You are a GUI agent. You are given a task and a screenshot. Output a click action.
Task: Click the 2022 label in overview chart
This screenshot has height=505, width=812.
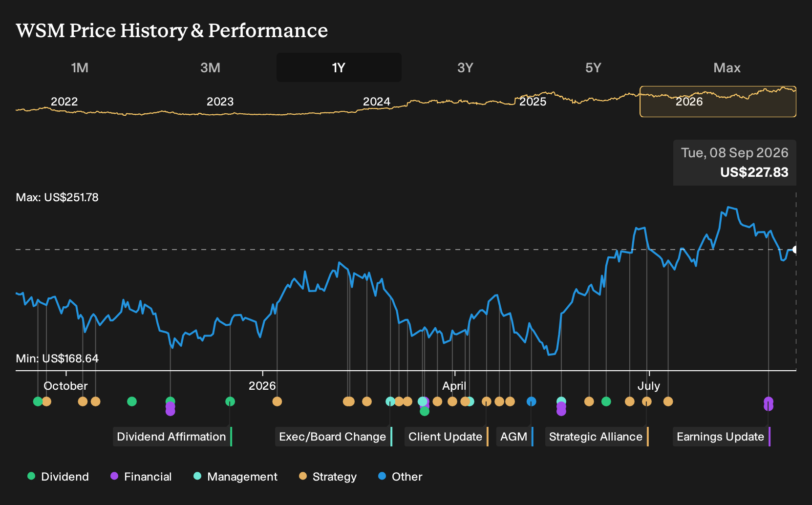pos(64,102)
